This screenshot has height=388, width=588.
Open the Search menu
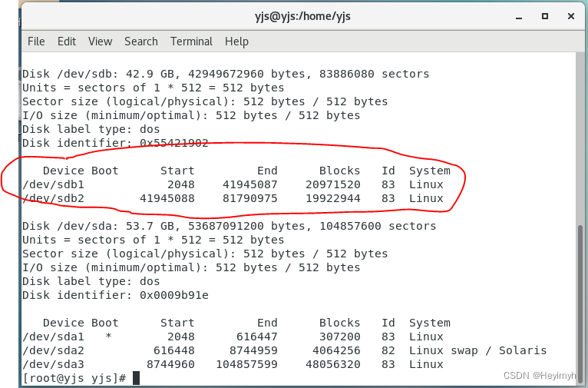(x=141, y=41)
